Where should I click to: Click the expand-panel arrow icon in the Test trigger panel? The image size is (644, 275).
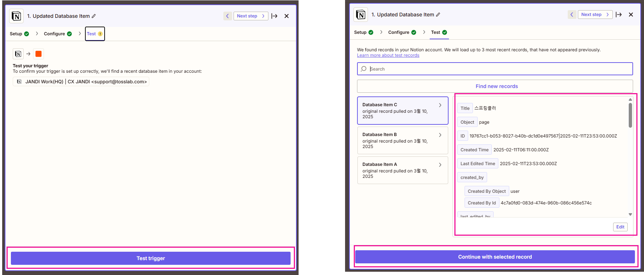(x=274, y=16)
